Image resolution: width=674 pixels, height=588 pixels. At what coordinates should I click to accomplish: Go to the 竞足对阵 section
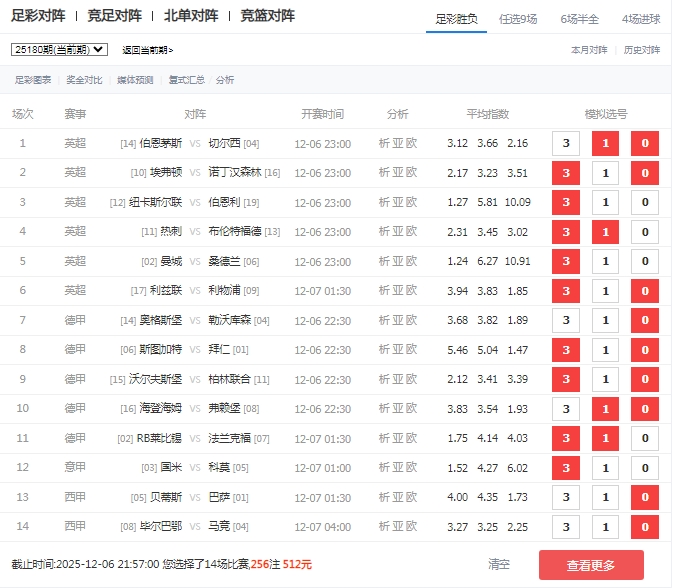click(x=114, y=16)
